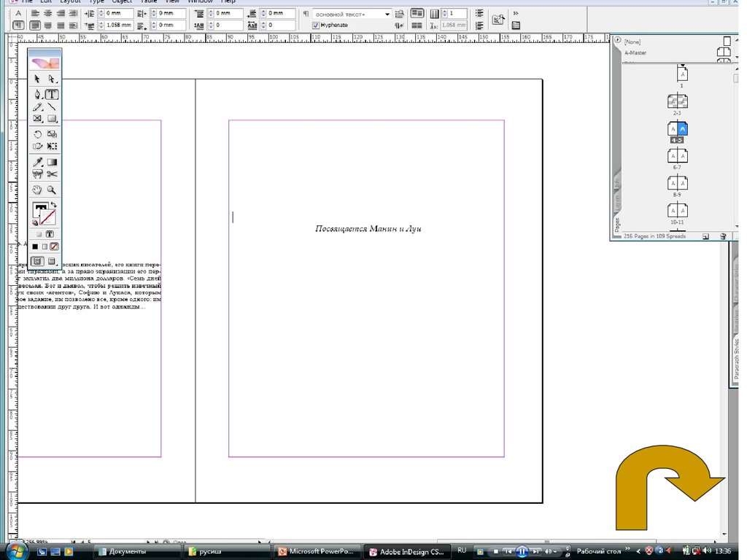Click the Windows Start button
The image size is (747, 560).
[16, 551]
